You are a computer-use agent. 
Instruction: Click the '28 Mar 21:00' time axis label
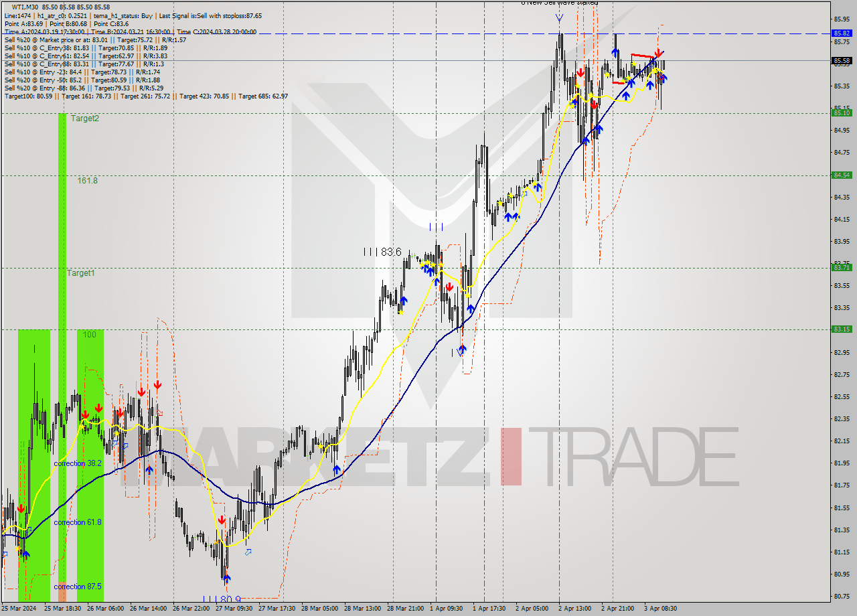pyautogui.click(x=406, y=609)
